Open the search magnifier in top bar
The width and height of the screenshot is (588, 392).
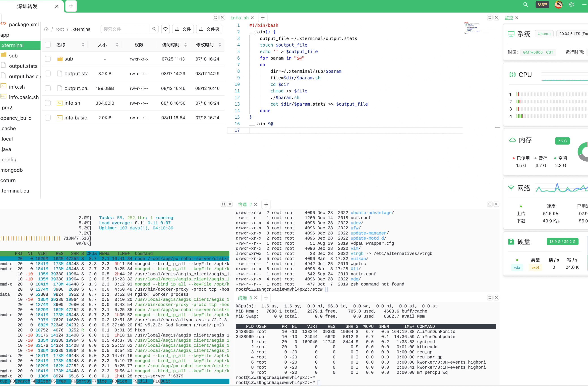click(x=526, y=4)
